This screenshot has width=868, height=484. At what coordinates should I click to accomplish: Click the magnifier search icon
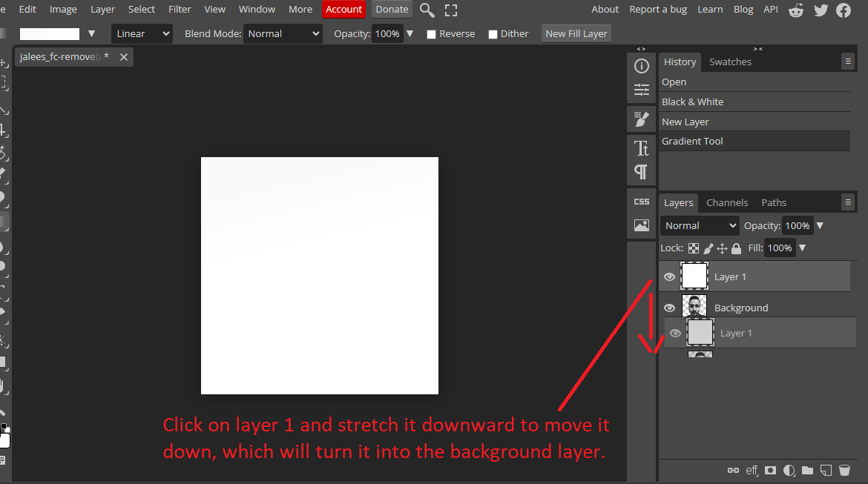click(427, 10)
